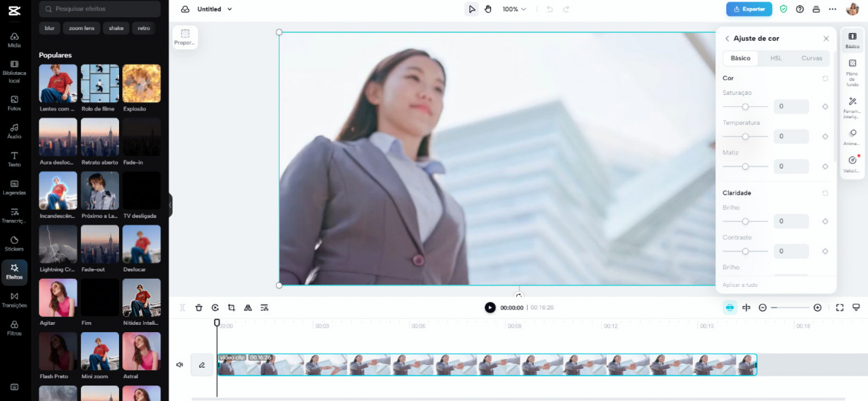Toggle timeline snapping magnet button
Viewport: 868px width, 401px height.
(730, 307)
